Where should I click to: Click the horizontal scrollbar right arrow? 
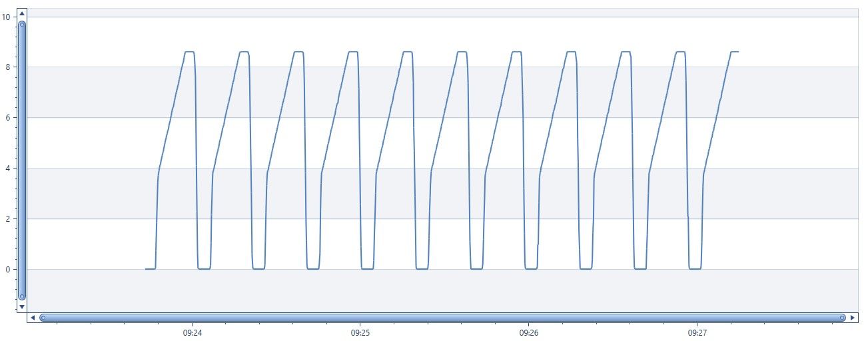coord(853,318)
